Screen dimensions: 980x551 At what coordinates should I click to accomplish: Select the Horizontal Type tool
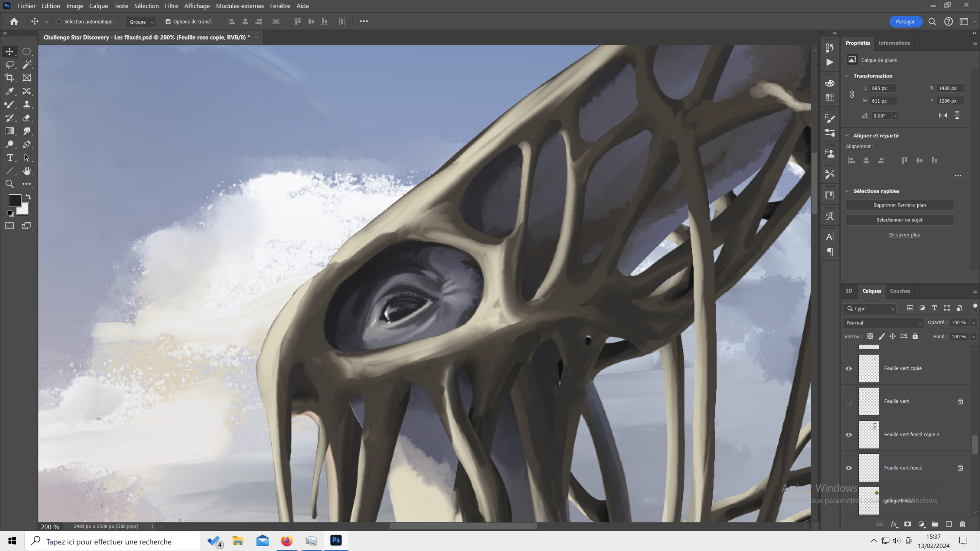click(10, 158)
